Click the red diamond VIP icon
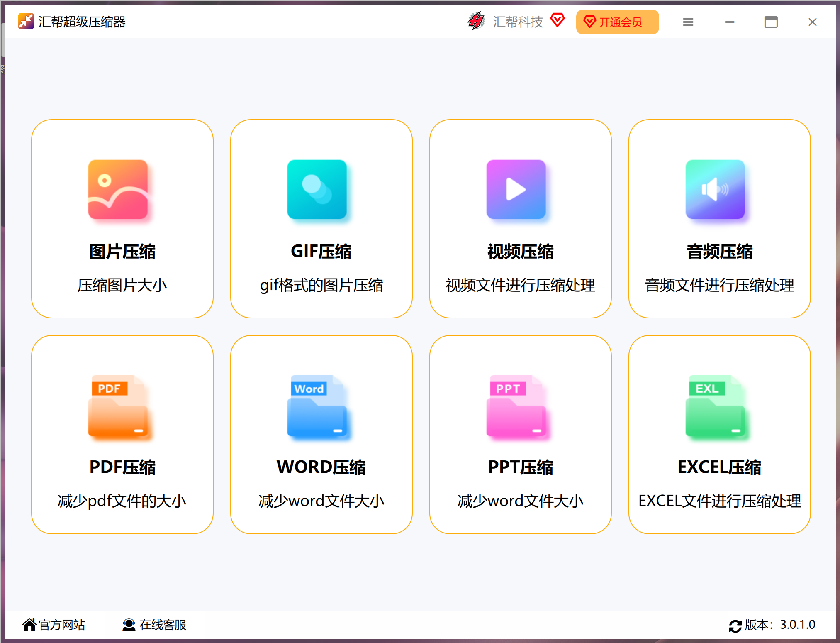840x643 pixels. (x=558, y=20)
